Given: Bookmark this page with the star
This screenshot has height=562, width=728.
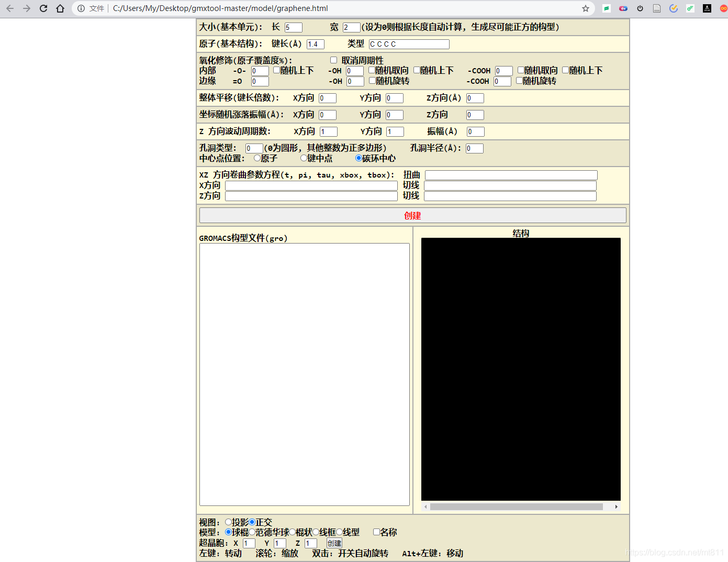Looking at the screenshot, I should [x=586, y=8].
